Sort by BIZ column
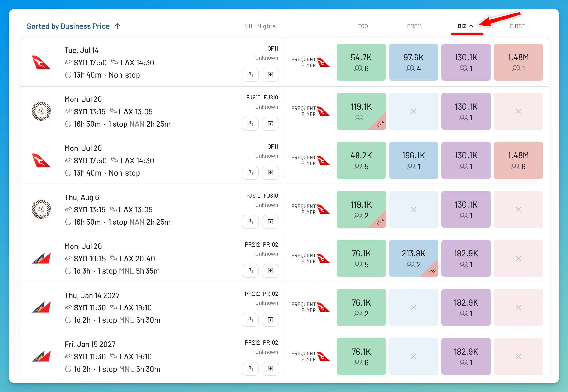Image resolution: width=568 pixels, height=392 pixels. coord(465,26)
